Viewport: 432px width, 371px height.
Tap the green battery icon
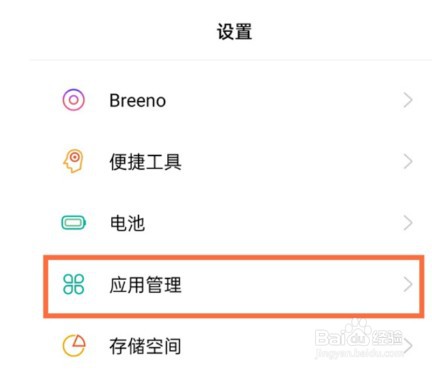click(74, 222)
